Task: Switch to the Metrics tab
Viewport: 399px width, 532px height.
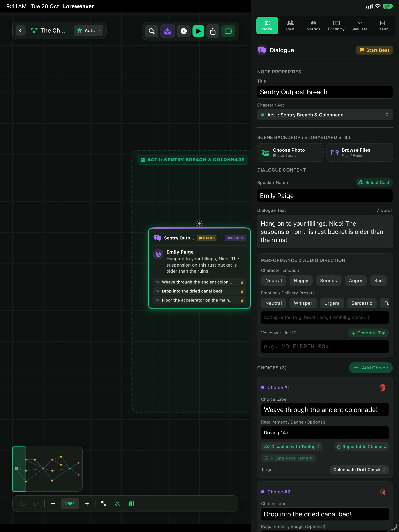Action: [x=313, y=26]
